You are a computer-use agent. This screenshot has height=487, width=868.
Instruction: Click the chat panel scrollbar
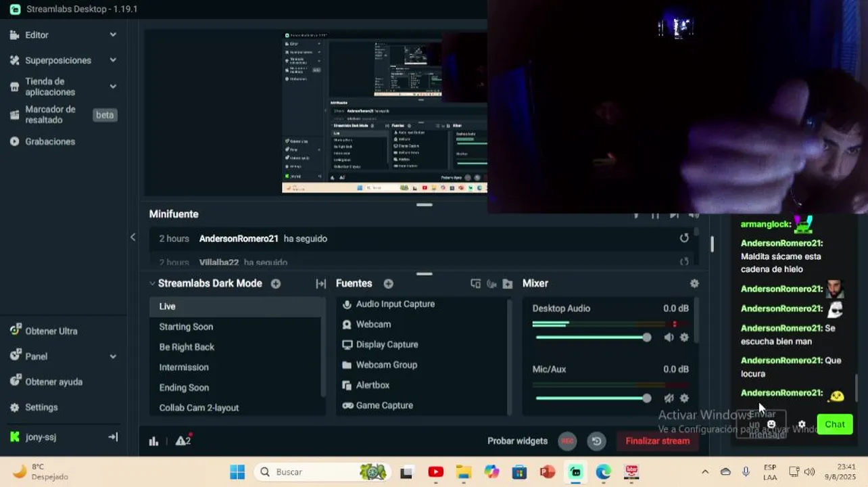[857, 387]
